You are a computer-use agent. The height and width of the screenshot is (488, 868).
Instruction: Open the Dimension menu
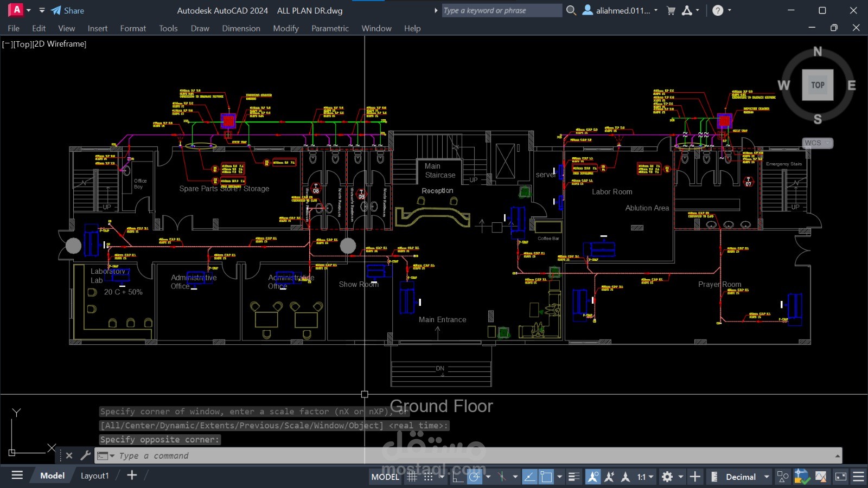241,28
